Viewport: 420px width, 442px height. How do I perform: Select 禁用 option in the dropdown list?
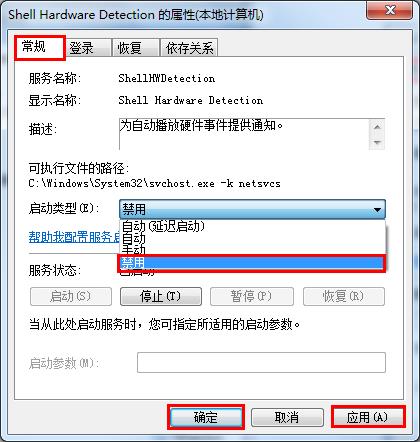(252, 263)
